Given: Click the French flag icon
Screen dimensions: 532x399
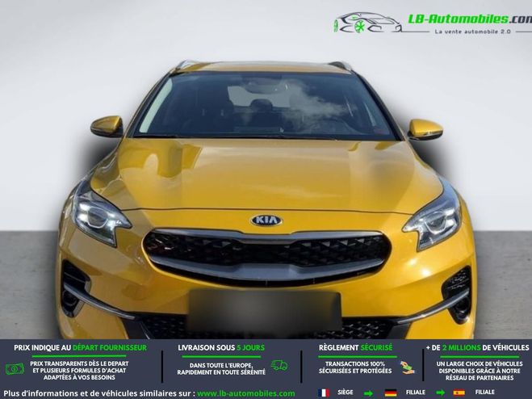Looking at the screenshot, I should pos(324,393).
